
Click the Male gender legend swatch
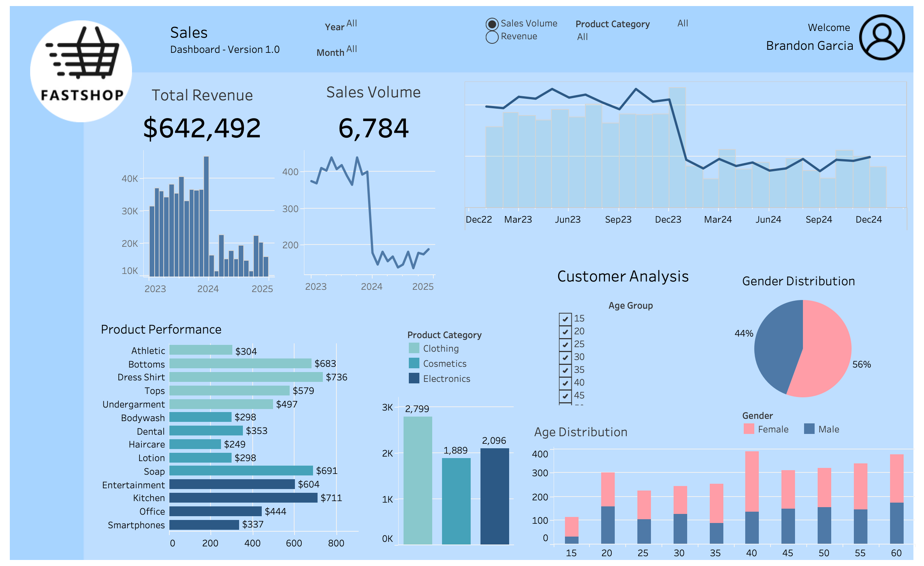pos(809,429)
